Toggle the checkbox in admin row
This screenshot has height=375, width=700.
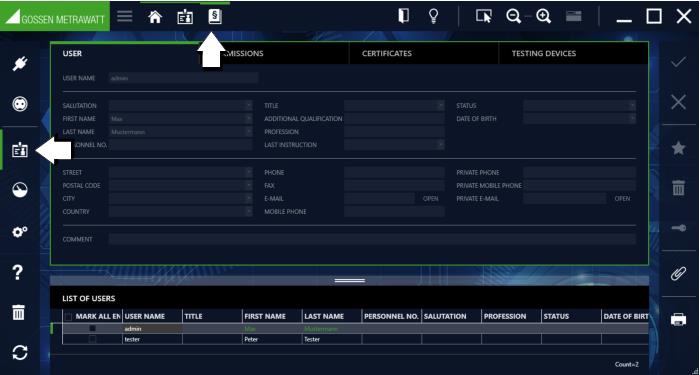[92, 328]
